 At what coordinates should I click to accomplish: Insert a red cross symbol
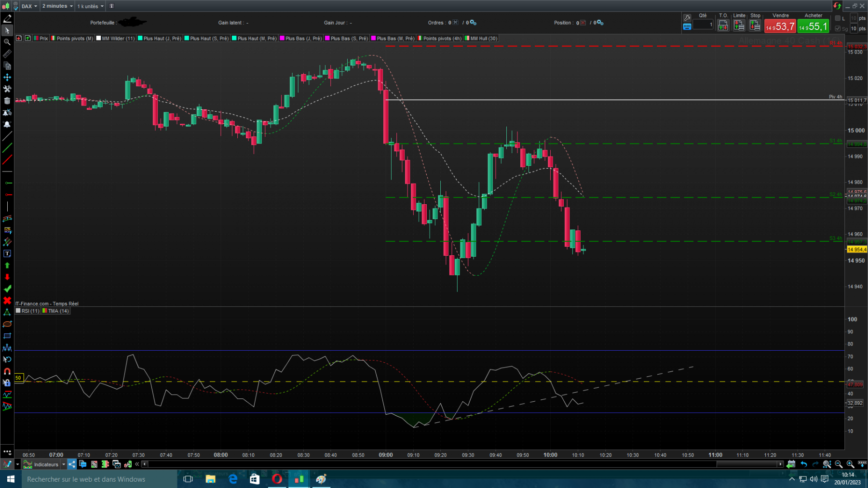(x=7, y=301)
